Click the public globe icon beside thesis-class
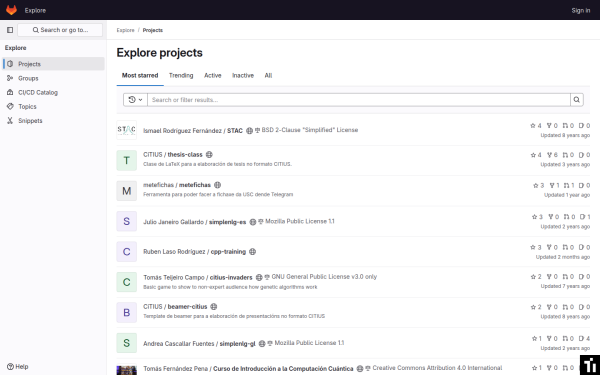 click(209, 155)
